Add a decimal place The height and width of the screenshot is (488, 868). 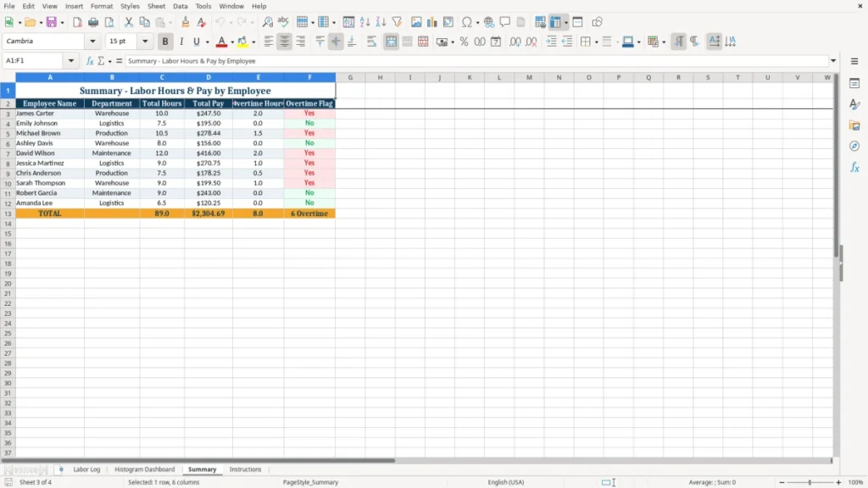(515, 42)
